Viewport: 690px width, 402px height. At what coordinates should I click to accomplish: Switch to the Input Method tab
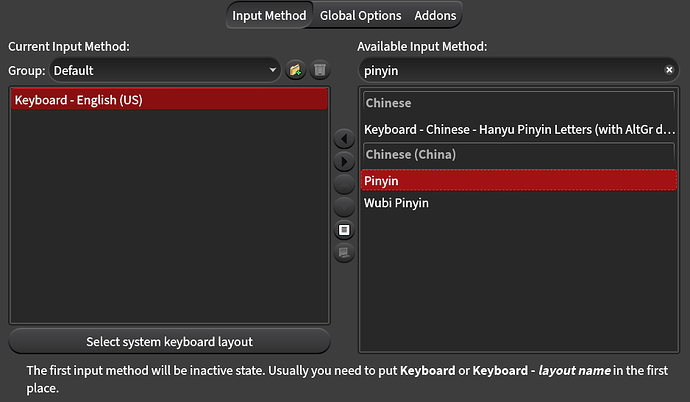269,16
